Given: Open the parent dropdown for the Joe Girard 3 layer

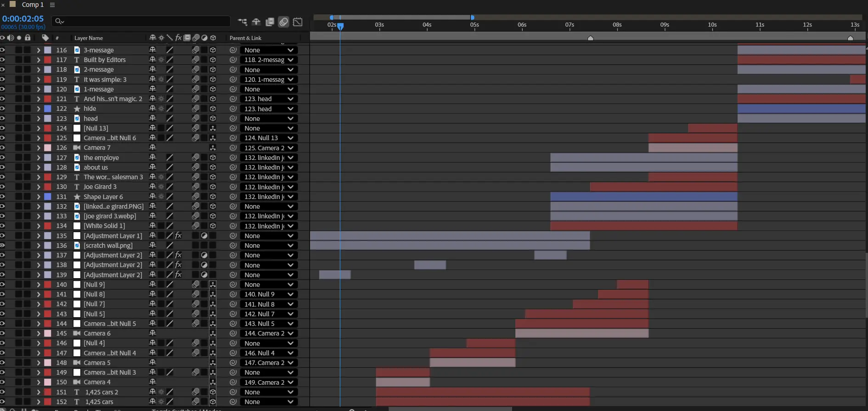Looking at the screenshot, I should pyautogui.click(x=268, y=187).
